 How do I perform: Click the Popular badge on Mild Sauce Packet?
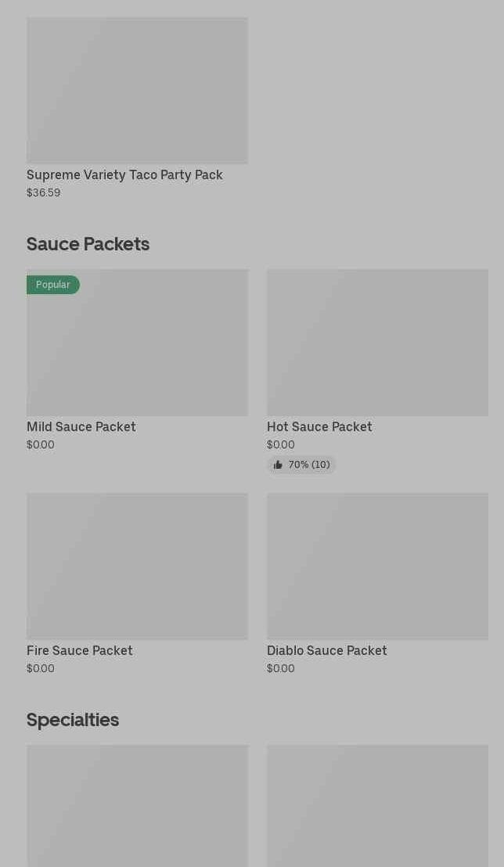point(53,285)
